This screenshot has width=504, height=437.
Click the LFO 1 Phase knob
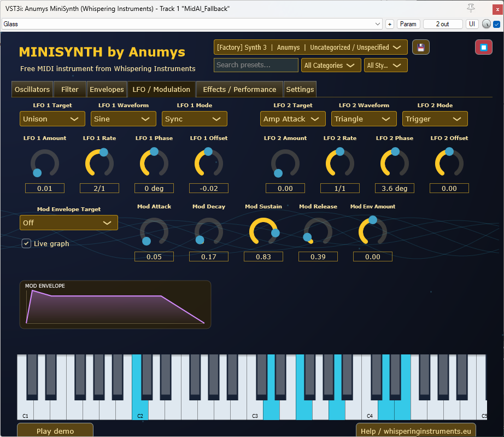coord(154,162)
